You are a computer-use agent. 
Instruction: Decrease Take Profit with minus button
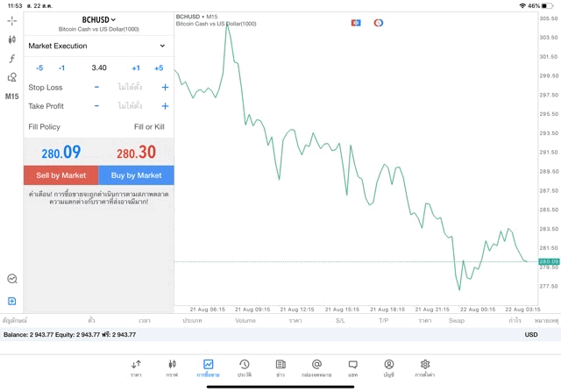(x=96, y=106)
